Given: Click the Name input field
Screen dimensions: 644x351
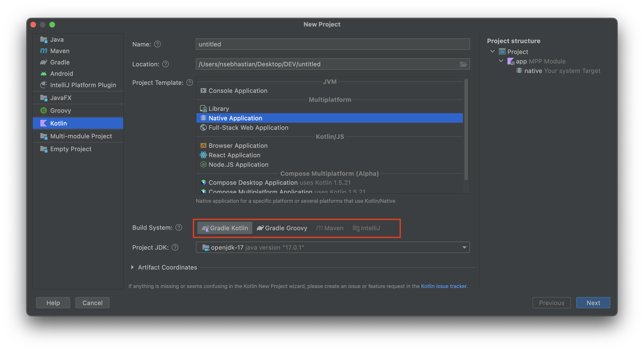Looking at the screenshot, I should (332, 44).
